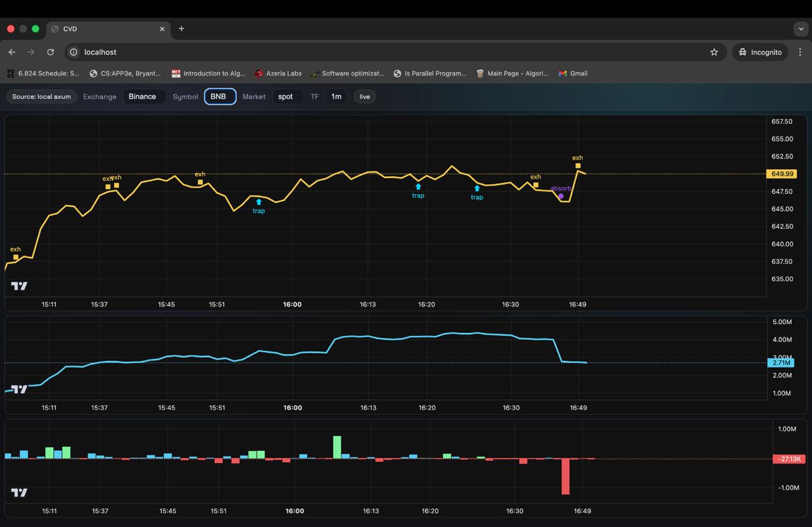Click the TradingView logo on CVD chart
This screenshot has height=527, width=812.
pyautogui.click(x=19, y=389)
